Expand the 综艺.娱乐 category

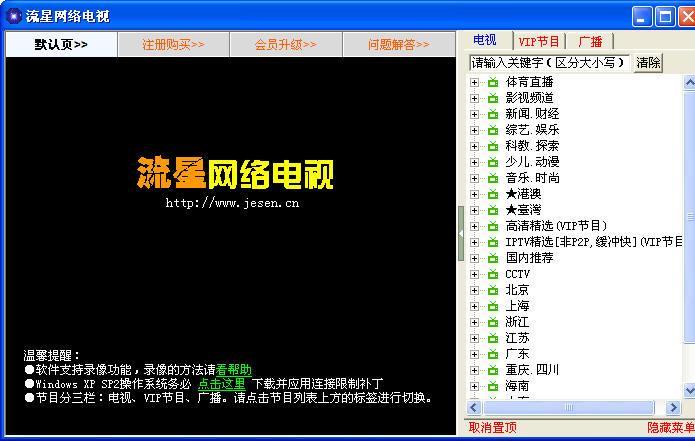pos(474,130)
